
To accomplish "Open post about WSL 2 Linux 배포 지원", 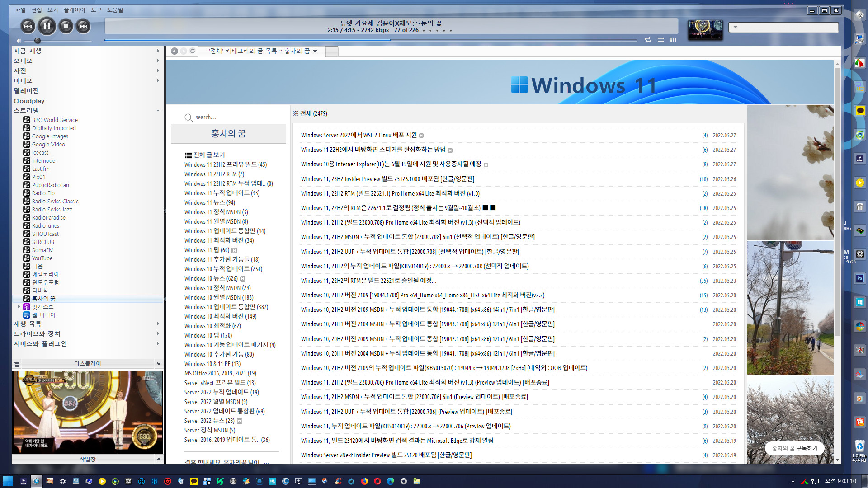I will coord(359,135).
